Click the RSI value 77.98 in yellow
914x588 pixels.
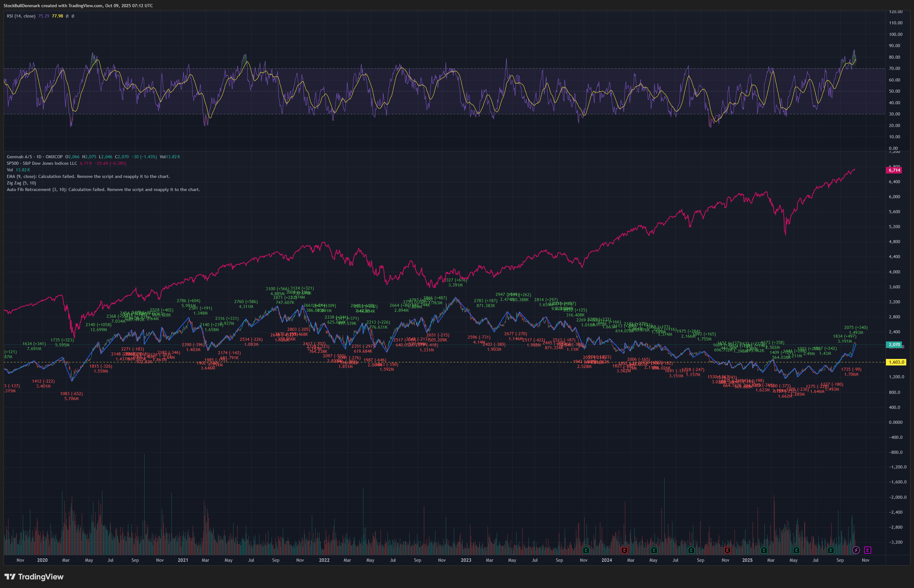58,16
